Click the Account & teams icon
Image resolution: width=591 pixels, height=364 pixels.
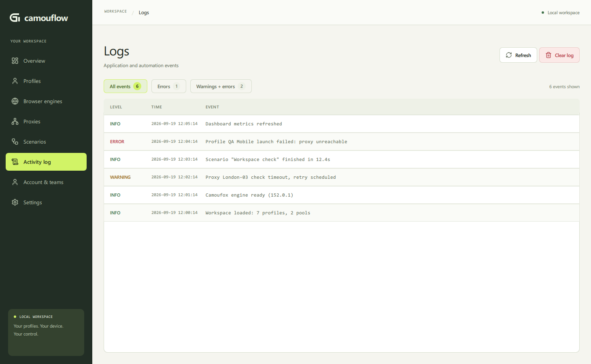[x=15, y=182]
